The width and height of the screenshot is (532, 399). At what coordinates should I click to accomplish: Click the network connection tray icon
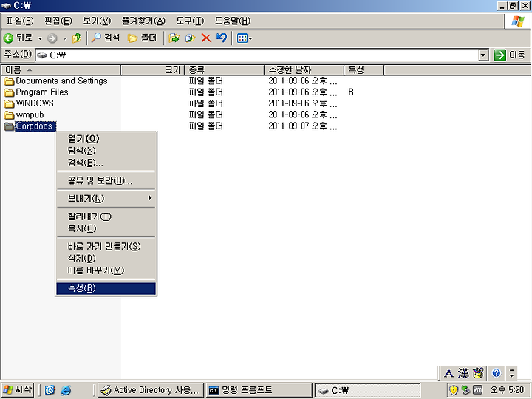pos(465,390)
